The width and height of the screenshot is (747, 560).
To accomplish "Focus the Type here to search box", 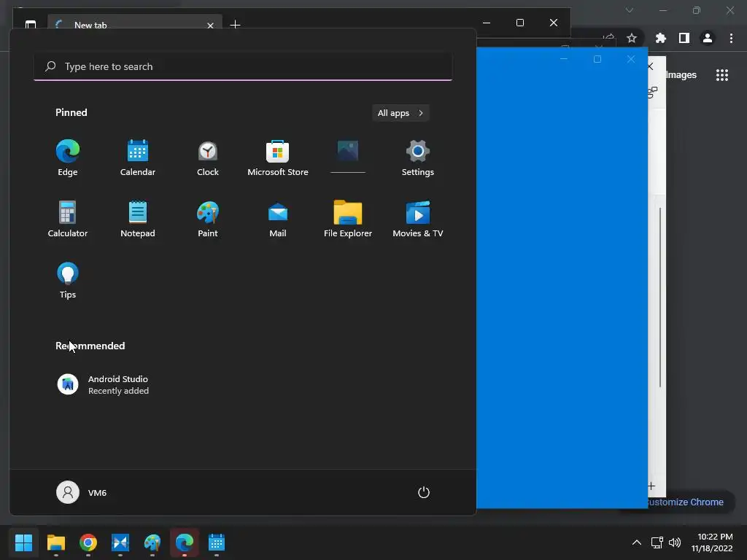I will coord(243,66).
